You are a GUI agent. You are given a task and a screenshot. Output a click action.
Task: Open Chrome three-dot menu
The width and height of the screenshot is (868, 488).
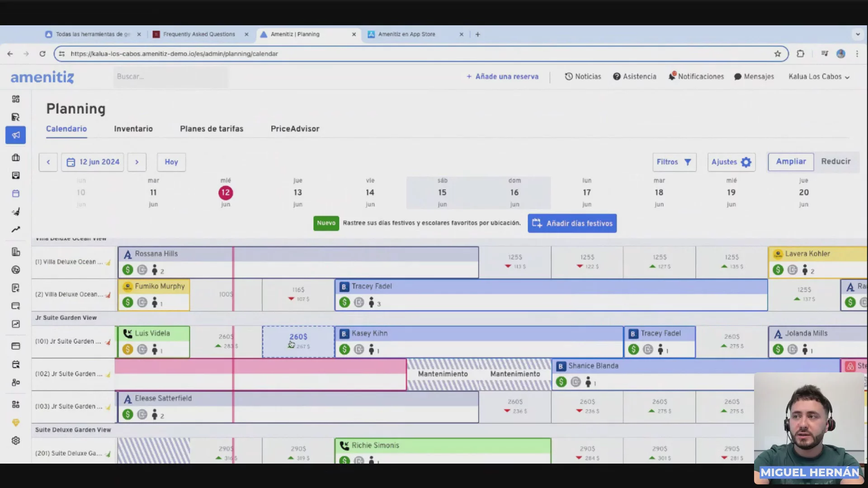point(857,54)
